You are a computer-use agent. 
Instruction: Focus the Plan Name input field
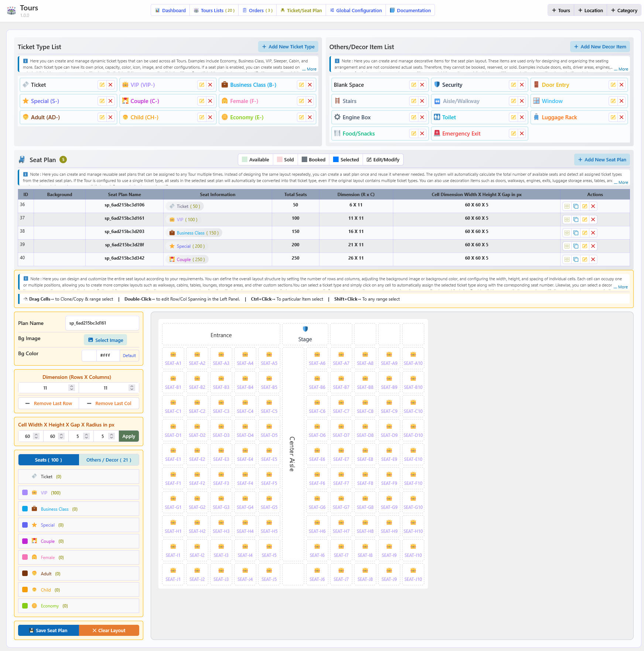point(102,323)
